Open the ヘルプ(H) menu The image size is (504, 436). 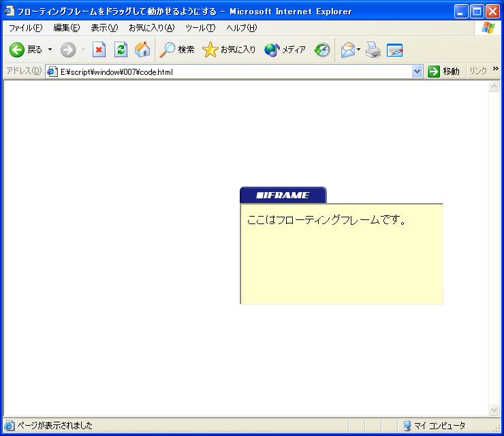click(x=242, y=28)
